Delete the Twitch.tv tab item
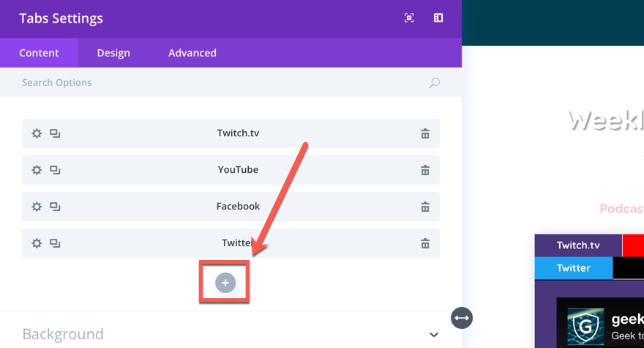This screenshot has width=644, height=348. tap(424, 133)
